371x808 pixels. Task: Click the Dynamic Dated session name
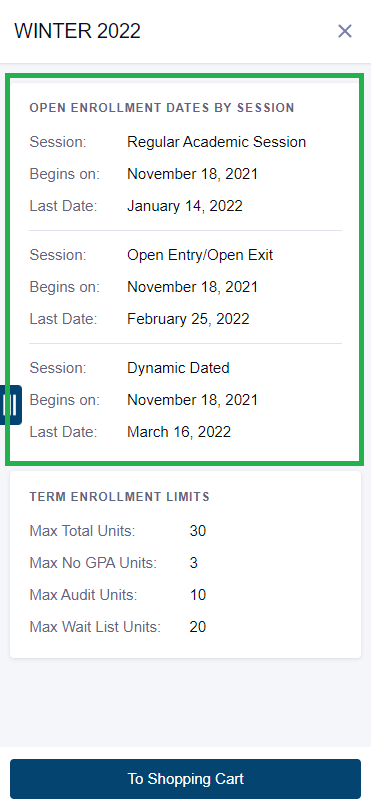(178, 368)
